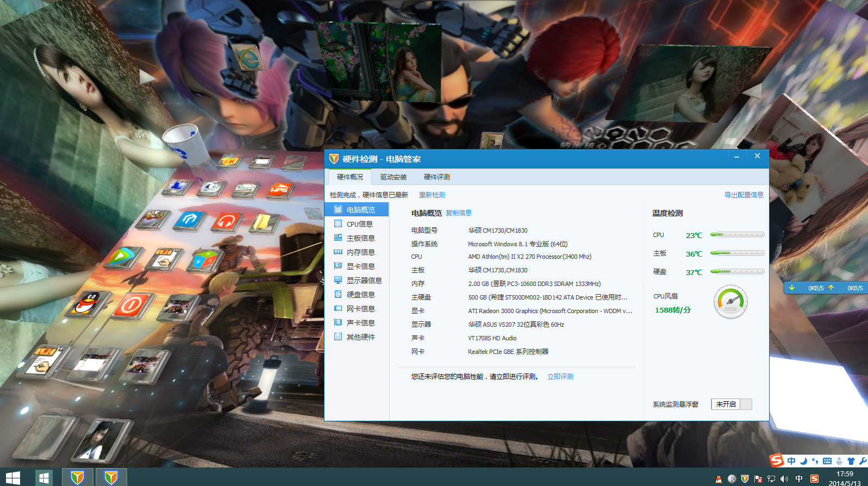
Task: Open second 电脑管家 shield taskbar button
Action: [111, 477]
